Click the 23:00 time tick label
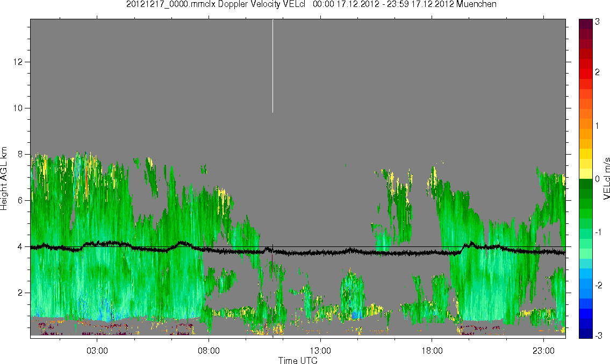 pos(543,351)
